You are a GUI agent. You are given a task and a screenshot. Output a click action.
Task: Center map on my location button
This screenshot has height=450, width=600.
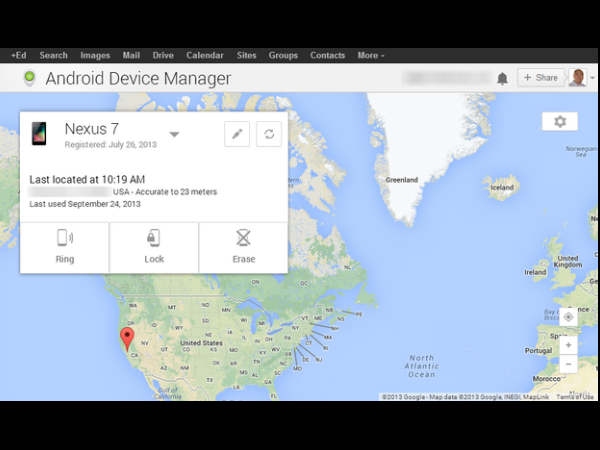pos(568,317)
